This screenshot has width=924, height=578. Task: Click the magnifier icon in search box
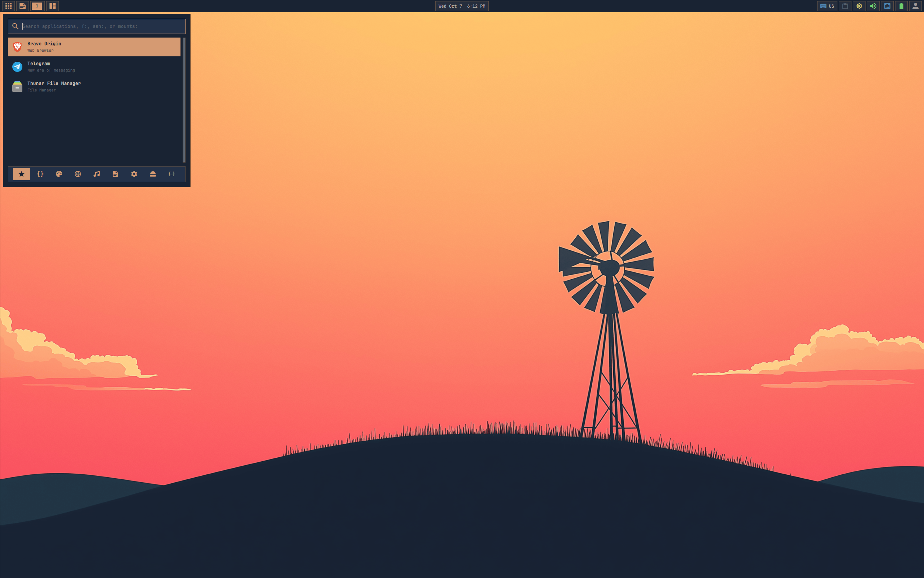pos(15,26)
